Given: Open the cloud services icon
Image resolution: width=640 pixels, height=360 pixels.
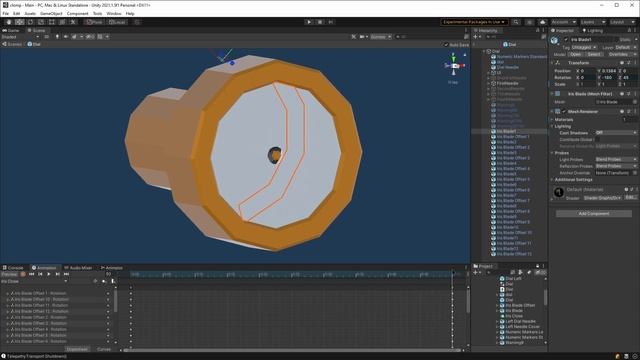Looking at the screenshot, I should 542,22.
